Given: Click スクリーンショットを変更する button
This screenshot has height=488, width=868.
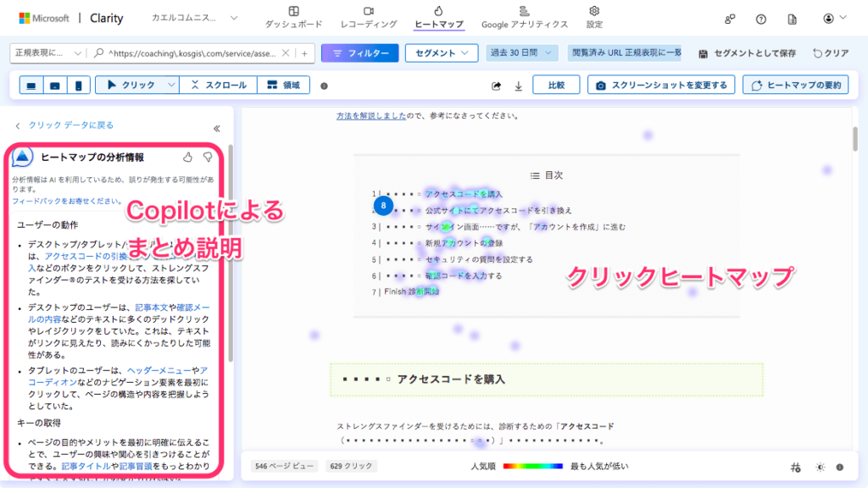Looking at the screenshot, I should (x=661, y=86).
